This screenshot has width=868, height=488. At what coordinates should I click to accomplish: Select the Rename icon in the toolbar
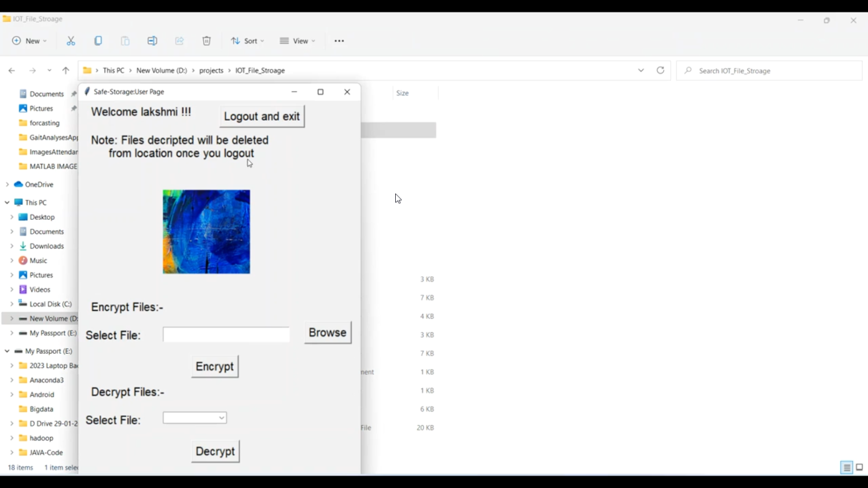pyautogui.click(x=152, y=40)
